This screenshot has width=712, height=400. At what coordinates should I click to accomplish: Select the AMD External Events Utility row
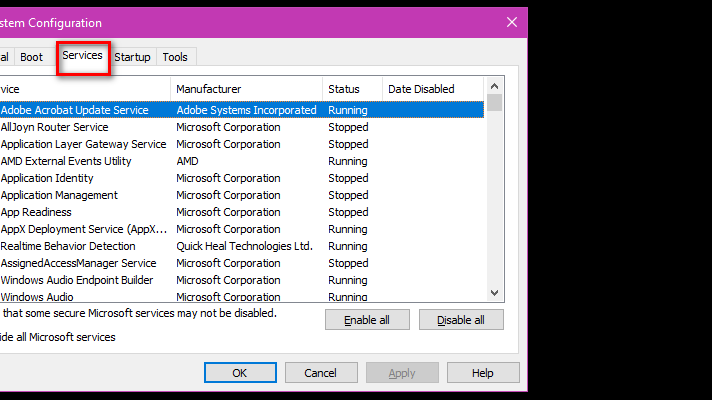click(x=242, y=161)
